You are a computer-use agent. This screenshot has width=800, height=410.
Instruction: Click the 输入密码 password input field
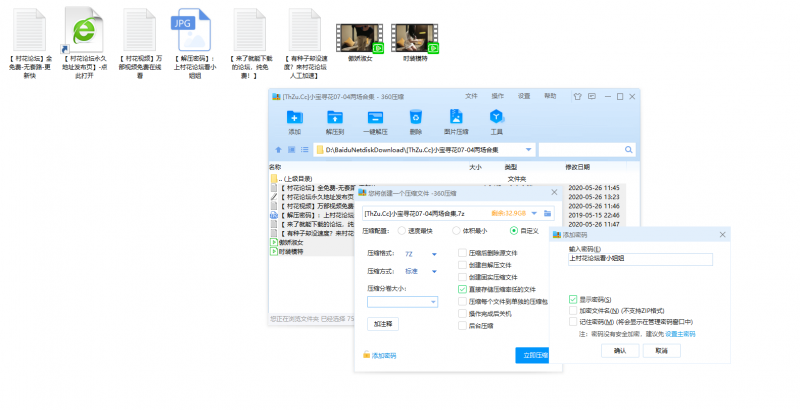(639, 258)
